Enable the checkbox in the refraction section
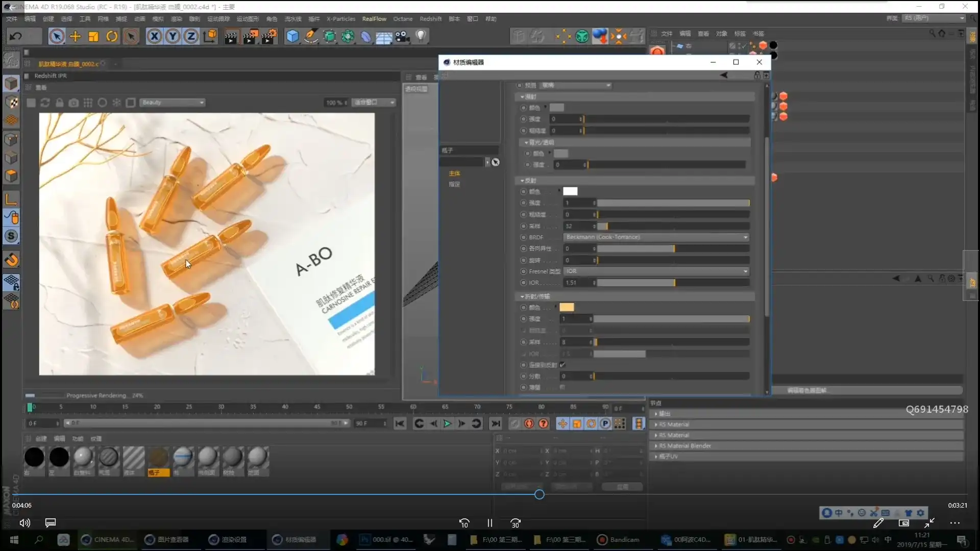This screenshot has width=980, height=551. pos(563,365)
